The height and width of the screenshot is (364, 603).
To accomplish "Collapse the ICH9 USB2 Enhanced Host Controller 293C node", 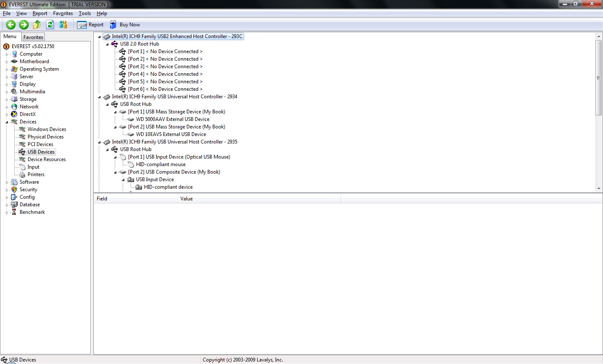I will (x=99, y=37).
